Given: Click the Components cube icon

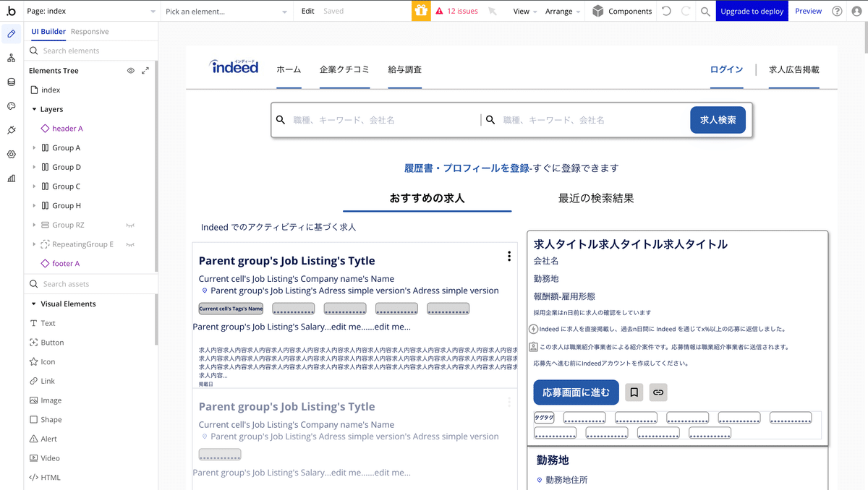Looking at the screenshot, I should [x=597, y=11].
